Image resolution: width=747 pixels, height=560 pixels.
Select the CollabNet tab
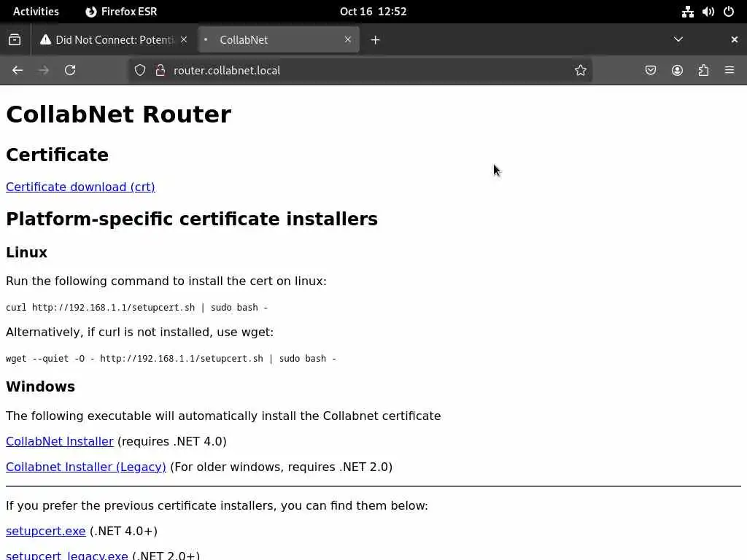coord(279,39)
